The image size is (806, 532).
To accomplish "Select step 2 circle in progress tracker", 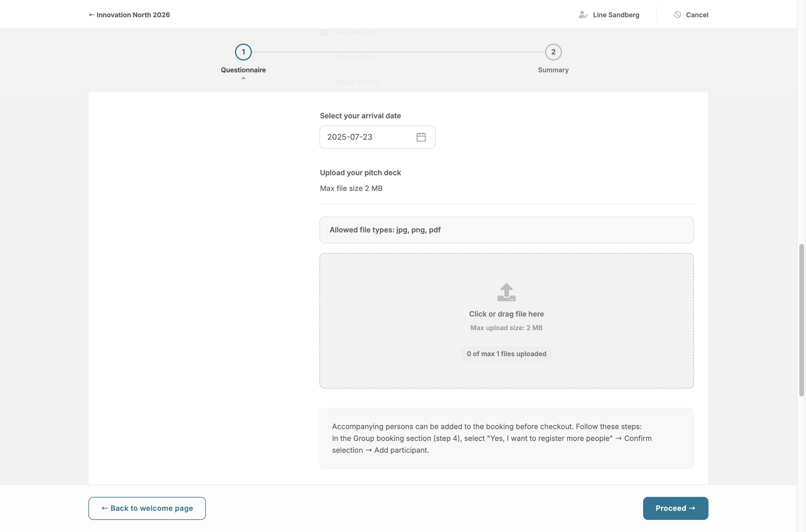I will pyautogui.click(x=553, y=52).
